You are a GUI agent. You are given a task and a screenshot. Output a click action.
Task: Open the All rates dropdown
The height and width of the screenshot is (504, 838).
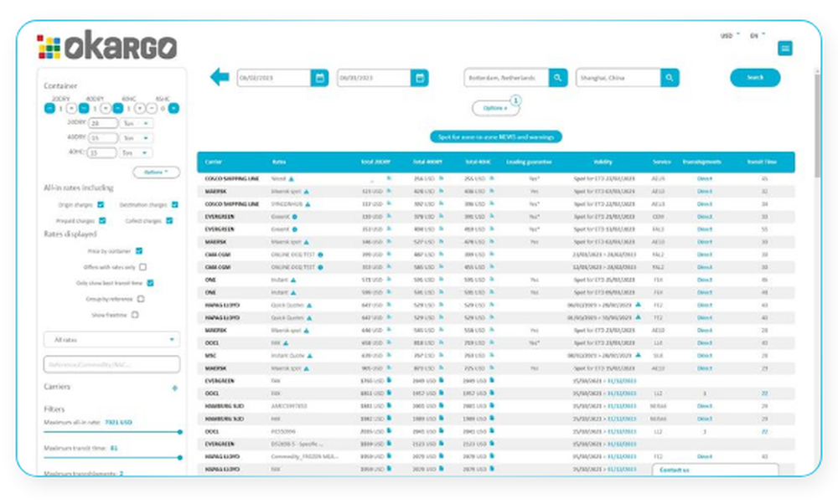111,340
